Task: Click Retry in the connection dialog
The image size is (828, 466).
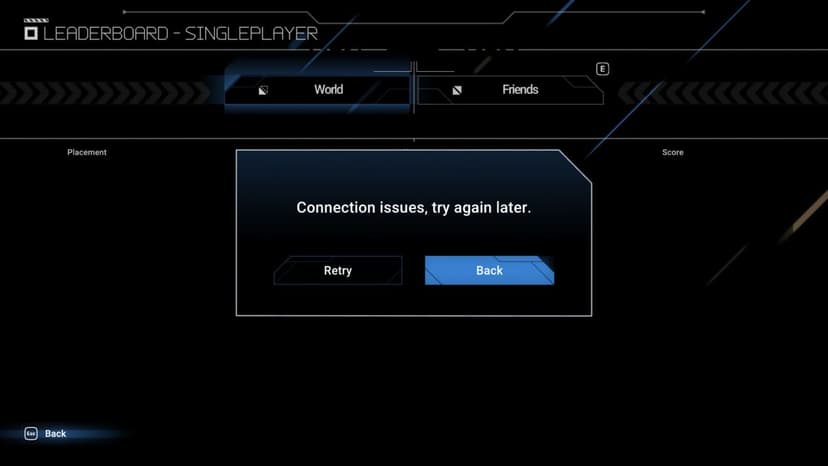Action: (x=338, y=271)
